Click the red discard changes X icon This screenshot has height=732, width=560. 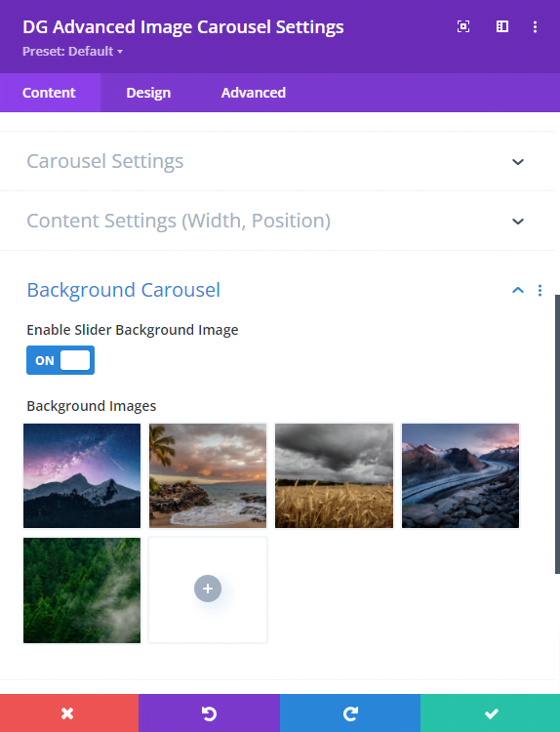tap(67, 712)
